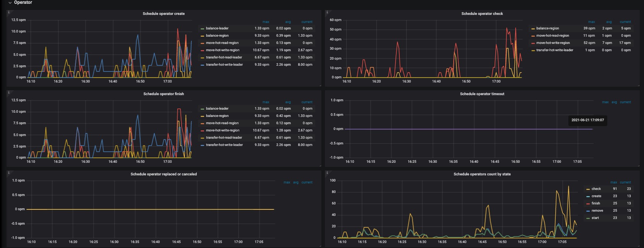Toggle balance-leader series in Schedule operator finish legend
This screenshot has width=644, height=248.
click(217, 109)
